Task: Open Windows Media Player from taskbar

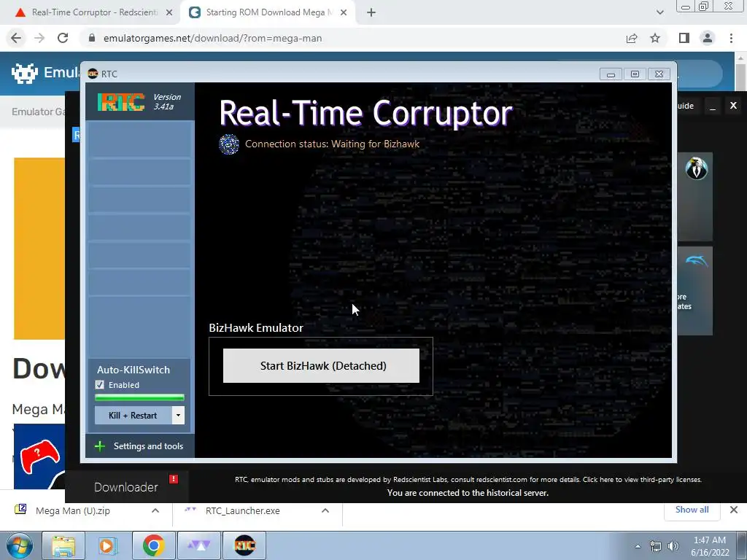Action: (108, 545)
